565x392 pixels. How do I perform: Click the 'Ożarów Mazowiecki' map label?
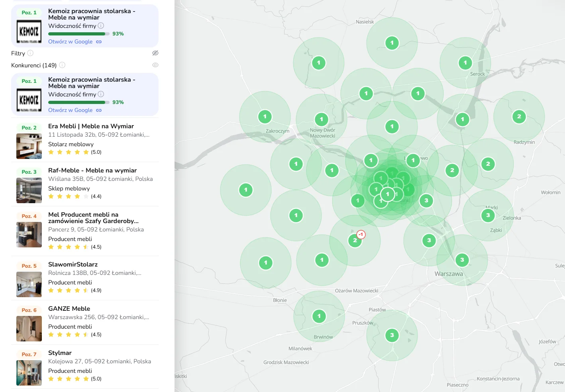[357, 291]
